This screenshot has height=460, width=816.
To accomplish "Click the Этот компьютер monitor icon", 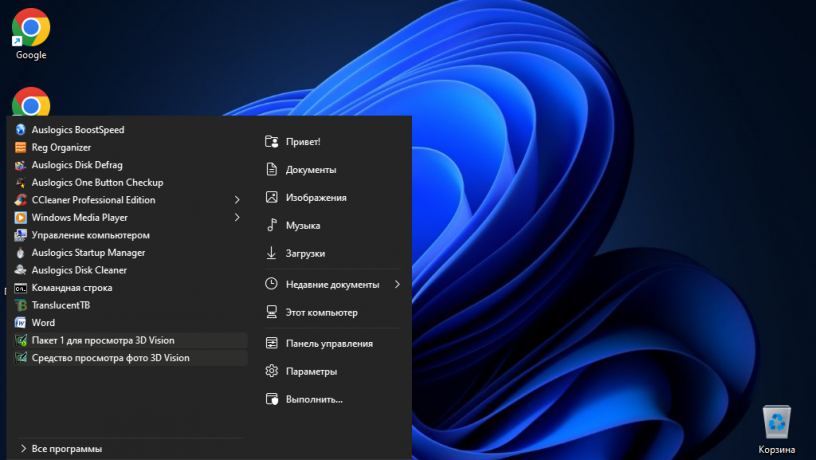I will pyautogui.click(x=272, y=312).
